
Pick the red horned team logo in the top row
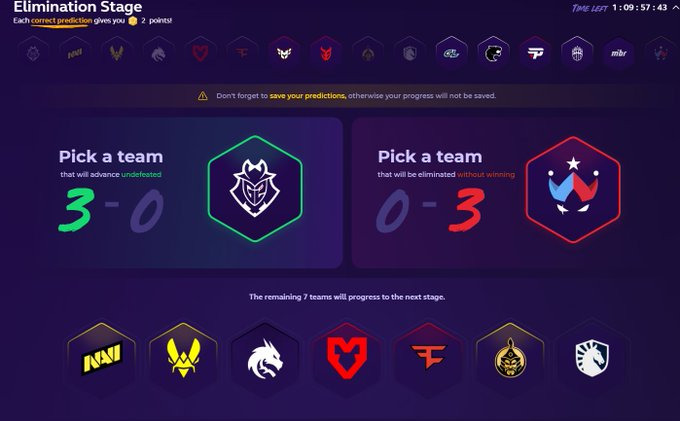pyautogui.click(x=326, y=54)
